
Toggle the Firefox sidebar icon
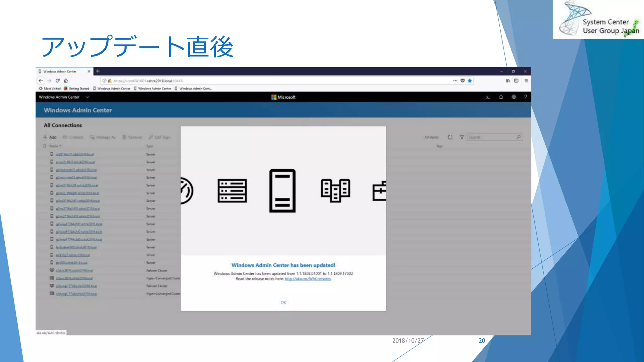click(x=516, y=81)
